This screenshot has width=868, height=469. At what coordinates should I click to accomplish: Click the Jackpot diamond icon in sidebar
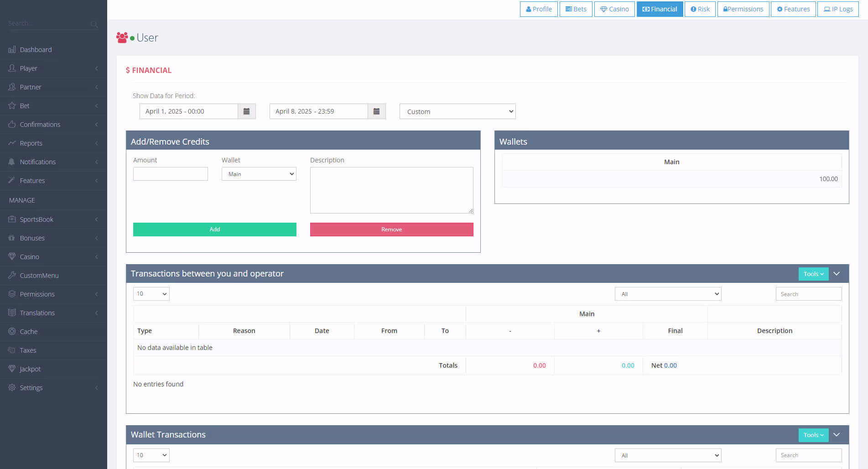tap(12, 369)
